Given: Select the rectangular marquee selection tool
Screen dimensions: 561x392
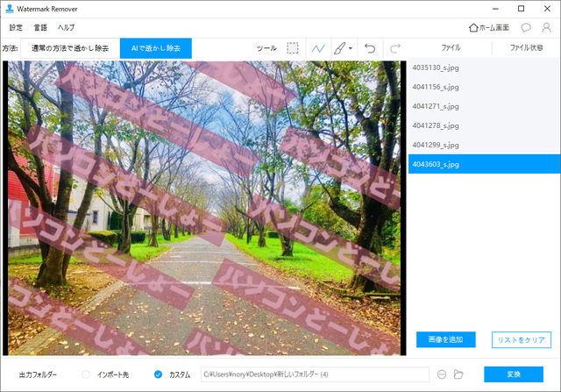Looking at the screenshot, I should 293,48.
